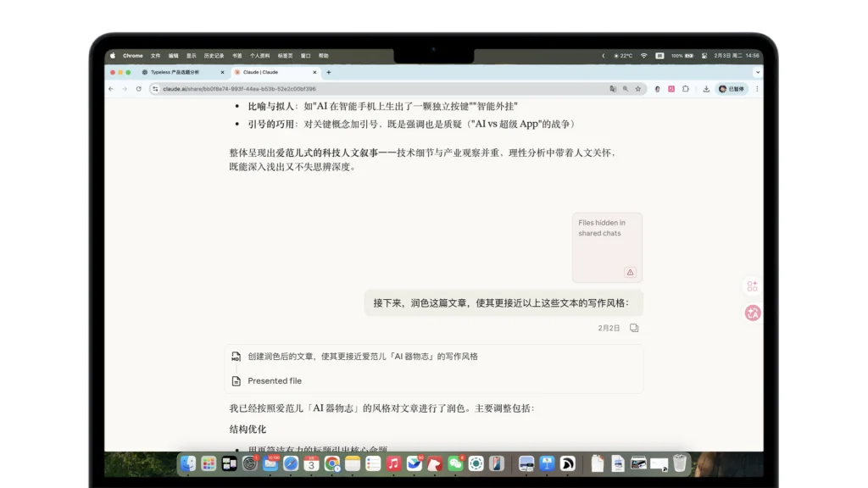Click the magnifier lens icon in the omnibox

(626, 88)
